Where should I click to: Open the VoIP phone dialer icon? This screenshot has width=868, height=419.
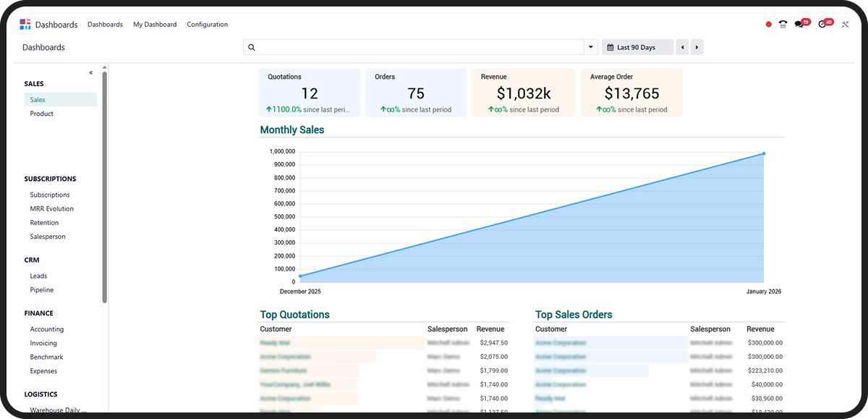pos(783,25)
